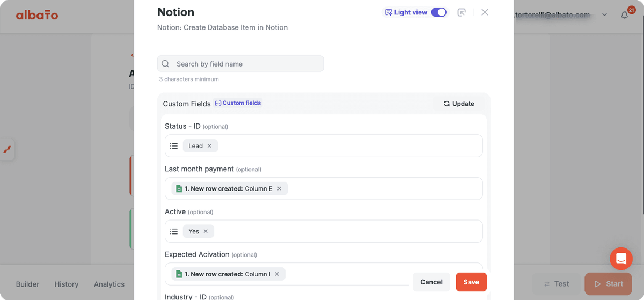Click the Column E chip sheet icon
The image size is (644, 300).
point(179,189)
